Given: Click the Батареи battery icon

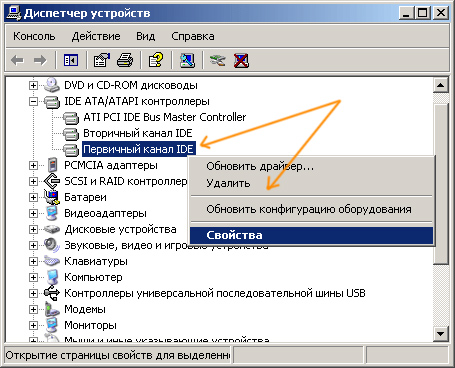Looking at the screenshot, I should [x=52, y=197].
